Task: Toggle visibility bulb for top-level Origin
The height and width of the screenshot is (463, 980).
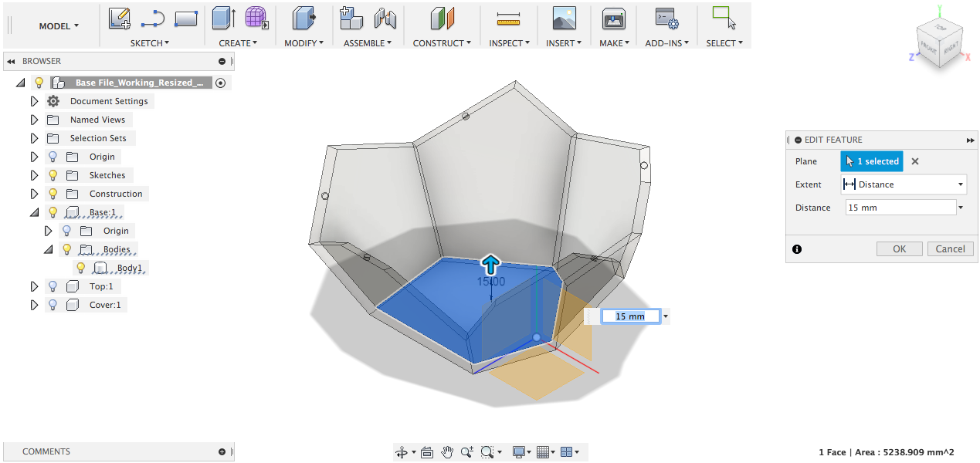Action: point(53,157)
